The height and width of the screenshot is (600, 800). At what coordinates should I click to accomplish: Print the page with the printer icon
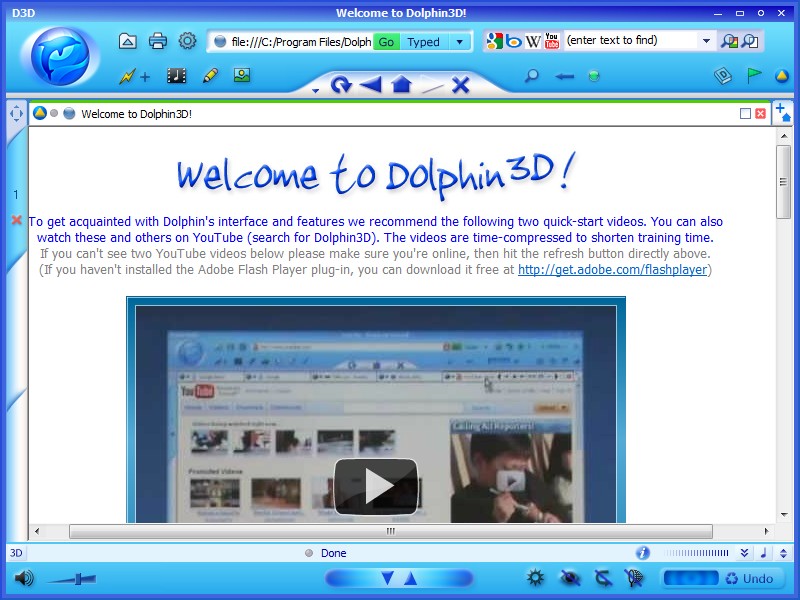(158, 41)
